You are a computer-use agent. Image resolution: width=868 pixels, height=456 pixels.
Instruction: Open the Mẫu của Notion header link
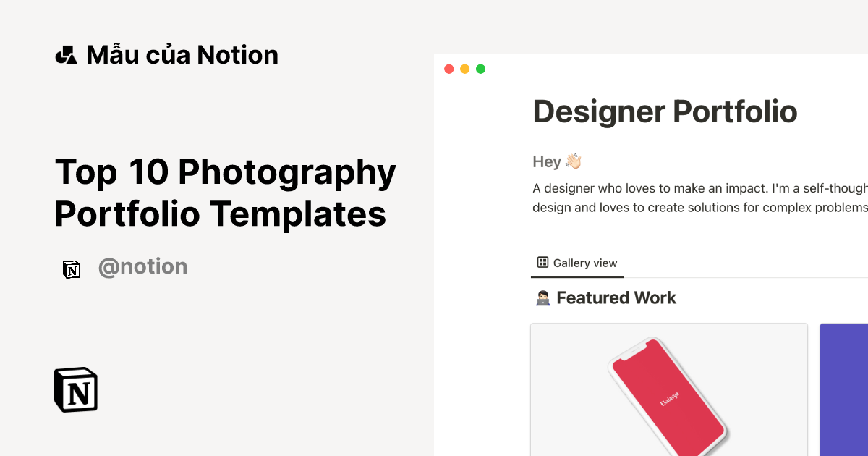click(x=182, y=55)
